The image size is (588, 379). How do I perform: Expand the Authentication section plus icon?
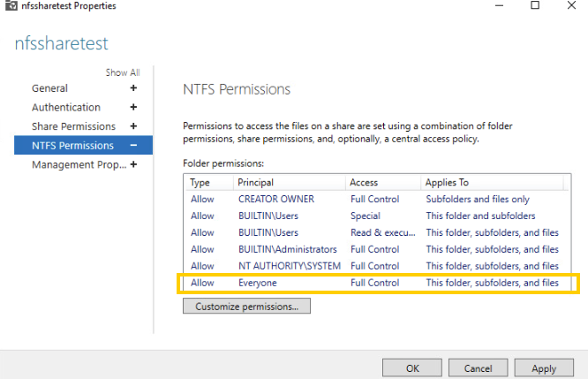(x=133, y=108)
